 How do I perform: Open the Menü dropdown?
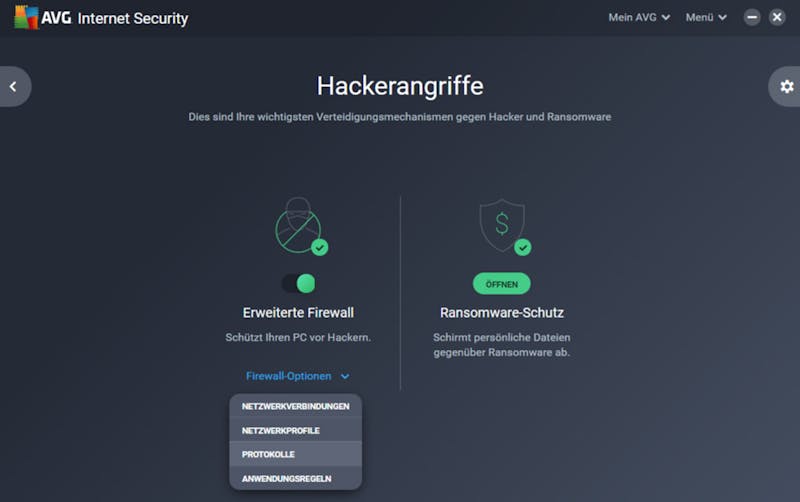point(706,17)
